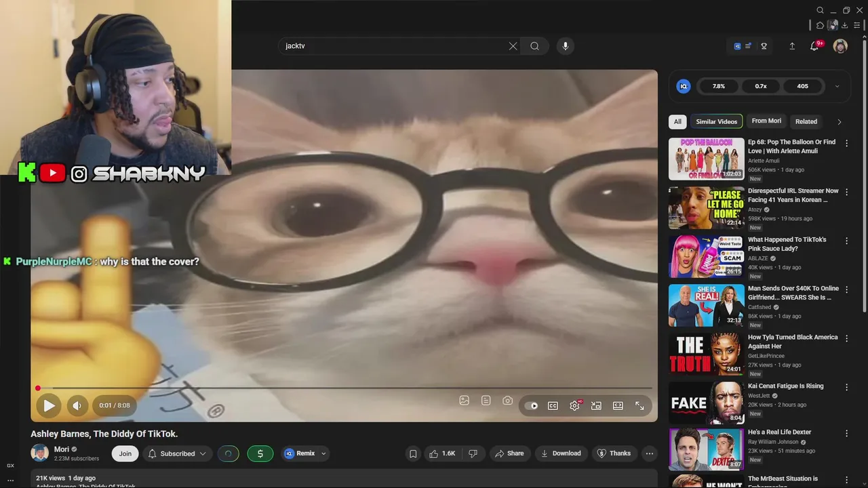868x488 pixels.
Task: Open more actions ellipsis beside Thanks
Action: [x=649, y=453]
